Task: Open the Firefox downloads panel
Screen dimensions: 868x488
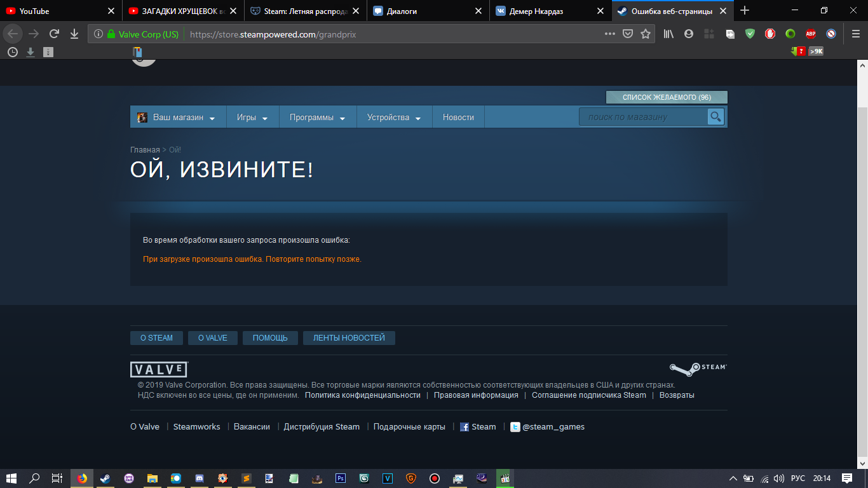Action: coord(74,34)
